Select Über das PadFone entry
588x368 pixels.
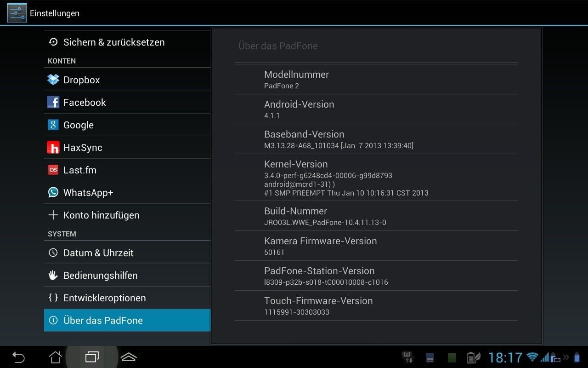127,320
